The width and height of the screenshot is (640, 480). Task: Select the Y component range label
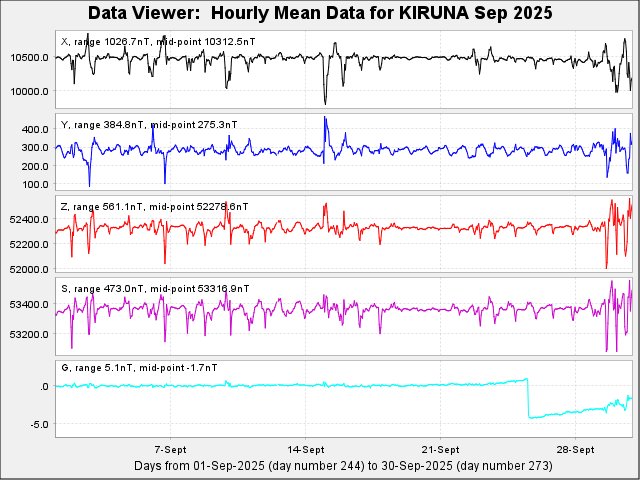149,124
